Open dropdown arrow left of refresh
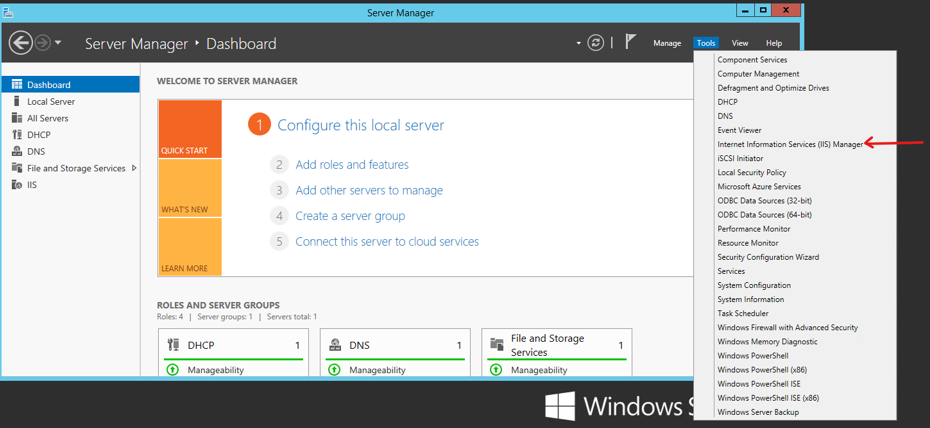 coord(578,43)
